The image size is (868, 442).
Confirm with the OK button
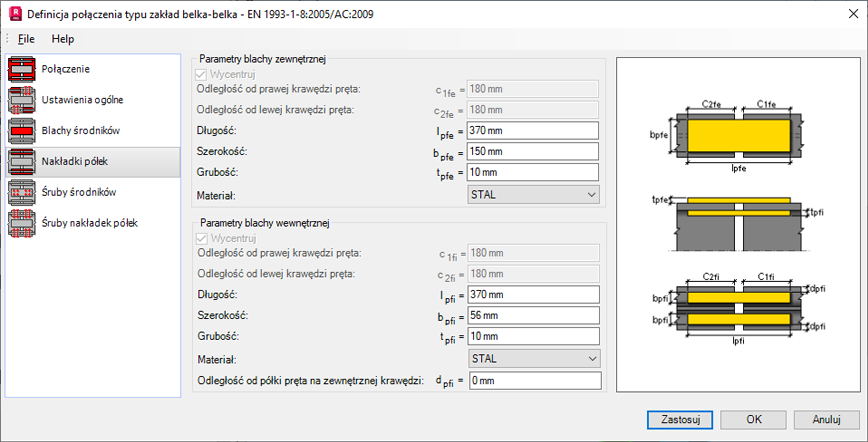pyautogui.click(x=754, y=419)
